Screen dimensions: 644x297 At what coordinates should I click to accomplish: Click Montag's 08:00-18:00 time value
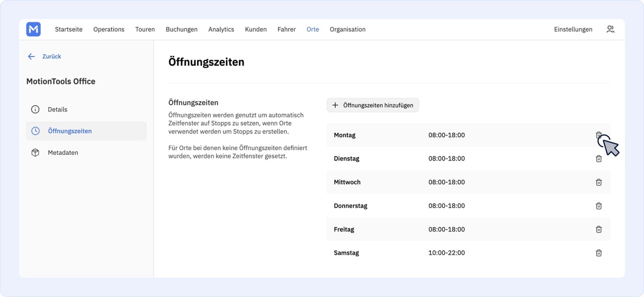click(446, 135)
